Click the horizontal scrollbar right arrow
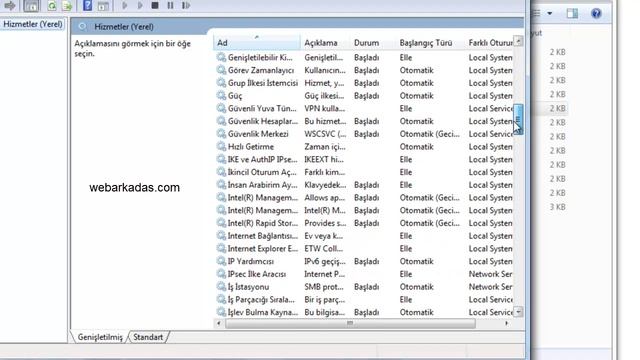 tap(507, 323)
